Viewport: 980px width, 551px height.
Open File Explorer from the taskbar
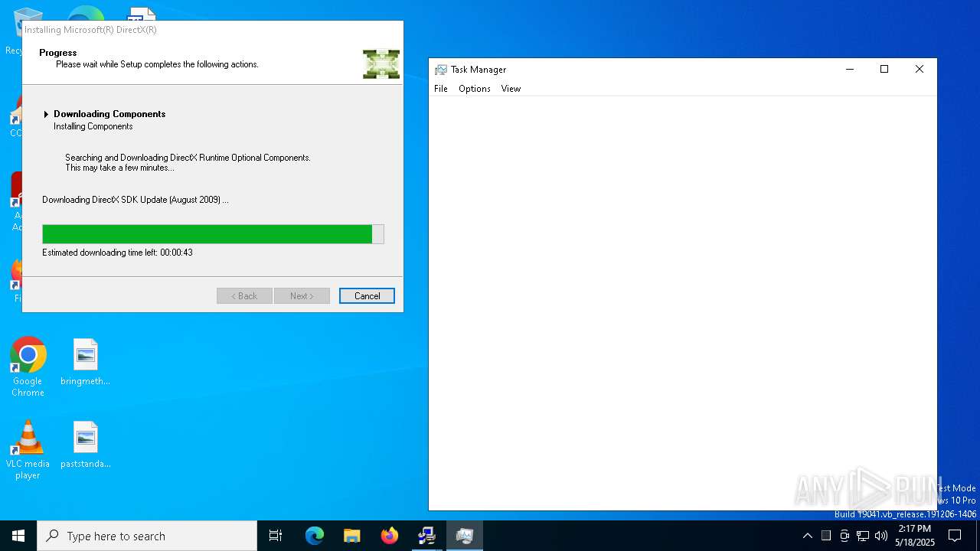[x=352, y=536]
